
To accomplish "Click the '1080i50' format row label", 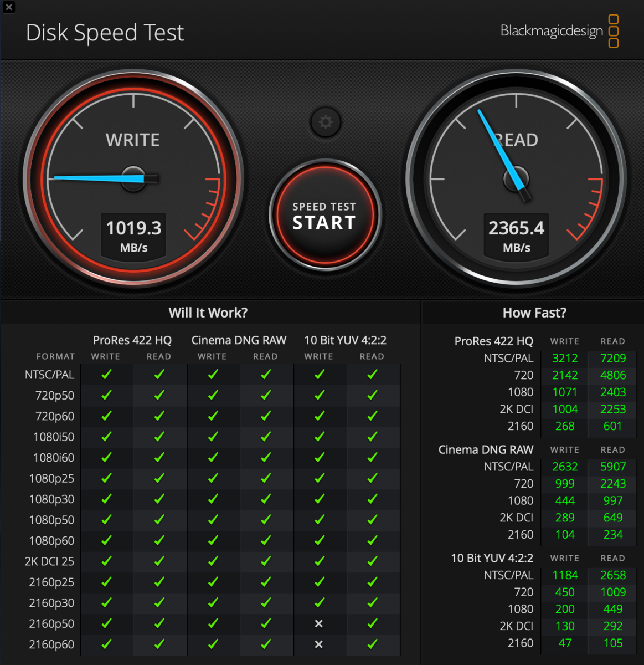I will point(54,437).
